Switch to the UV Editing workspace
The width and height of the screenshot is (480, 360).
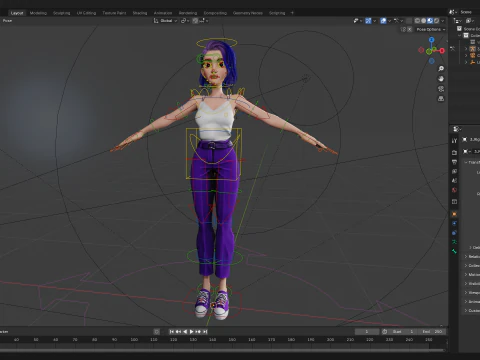point(86,13)
